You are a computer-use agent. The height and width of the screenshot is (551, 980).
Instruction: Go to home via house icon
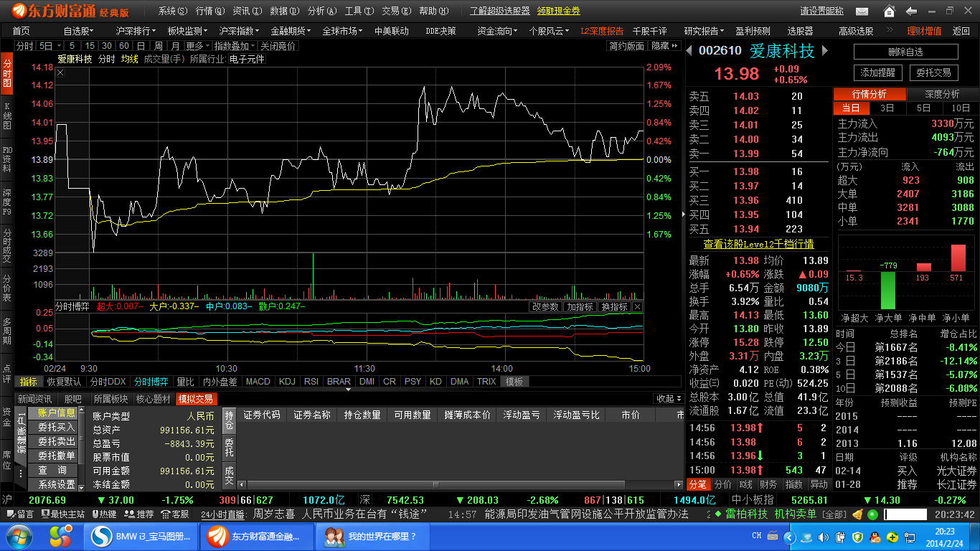pos(890,11)
